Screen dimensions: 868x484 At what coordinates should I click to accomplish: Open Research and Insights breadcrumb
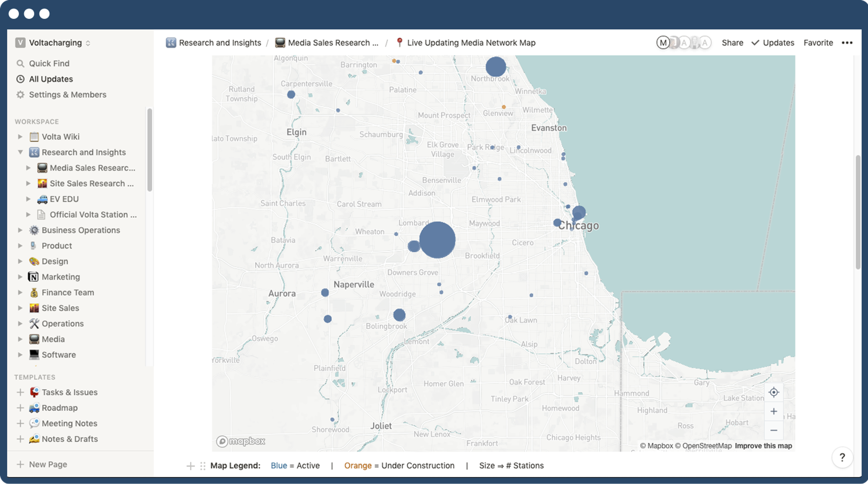point(214,43)
